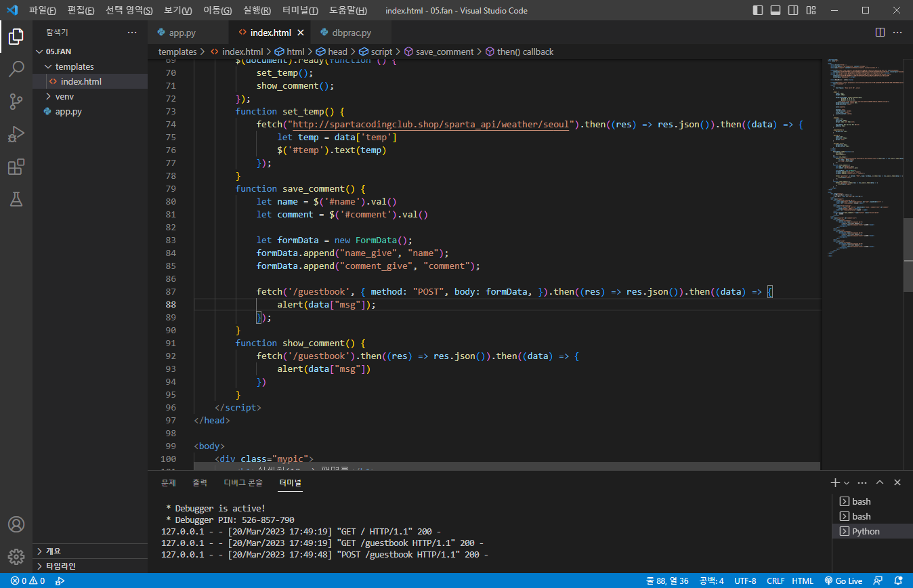The height and width of the screenshot is (588, 913).
Task: Create a new terminal with the plus icon
Action: click(x=835, y=482)
